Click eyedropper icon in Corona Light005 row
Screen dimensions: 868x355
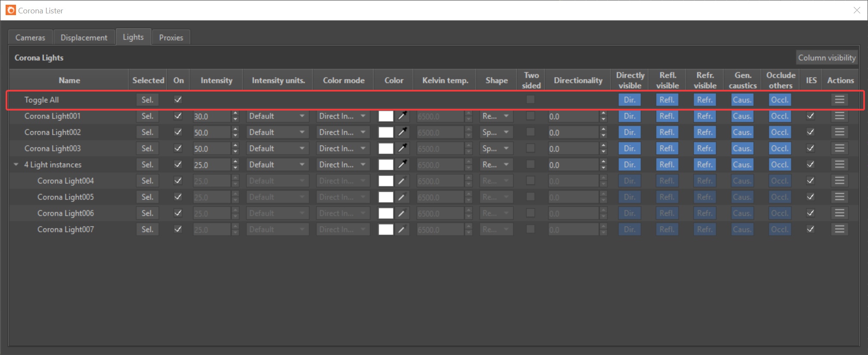click(402, 197)
